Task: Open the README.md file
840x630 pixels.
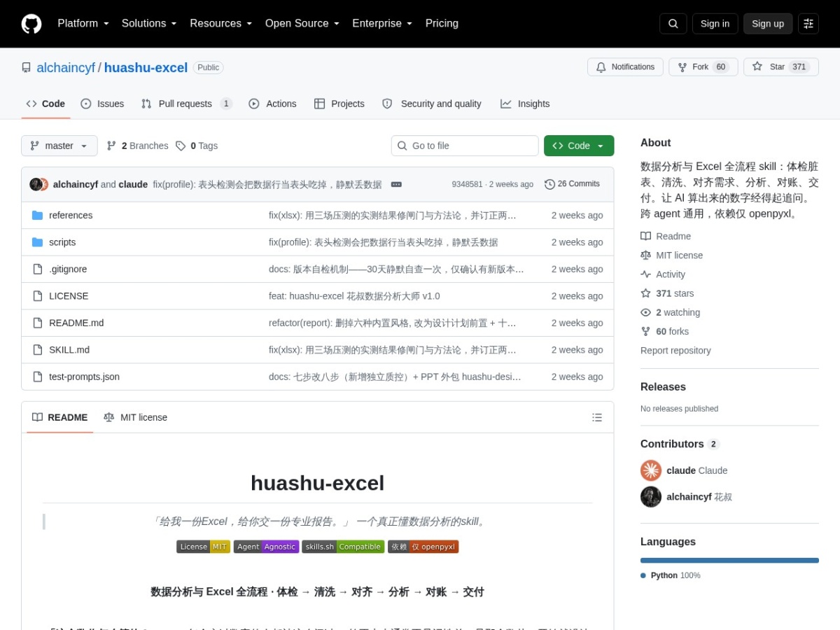Action: 76,323
